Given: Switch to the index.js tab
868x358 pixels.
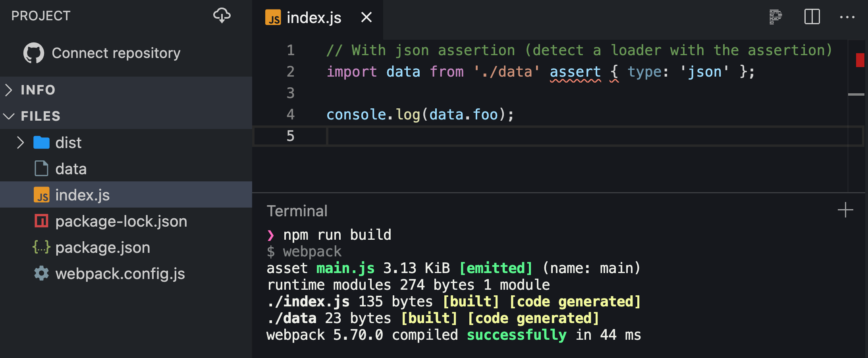Looking at the screenshot, I should [314, 17].
